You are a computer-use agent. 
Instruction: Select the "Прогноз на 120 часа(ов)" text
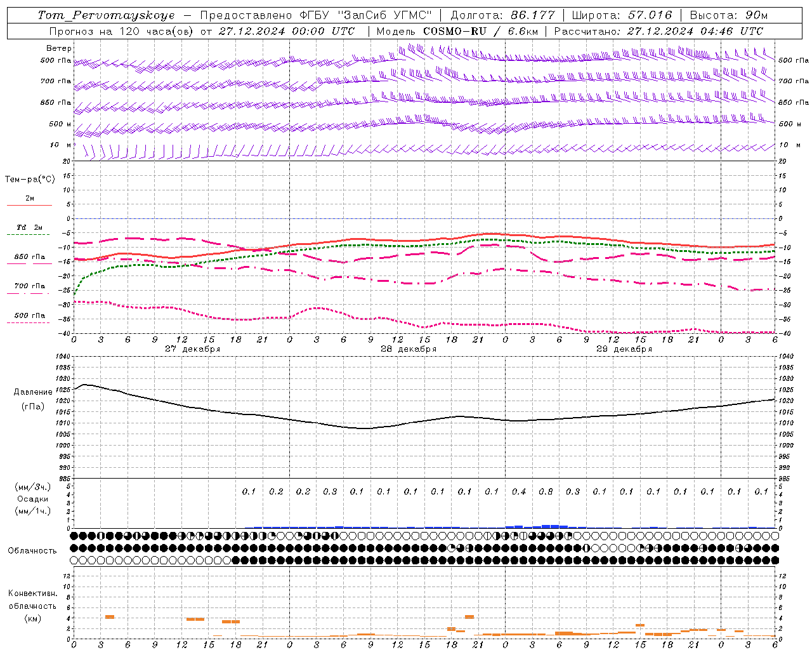pyautogui.click(x=122, y=31)
